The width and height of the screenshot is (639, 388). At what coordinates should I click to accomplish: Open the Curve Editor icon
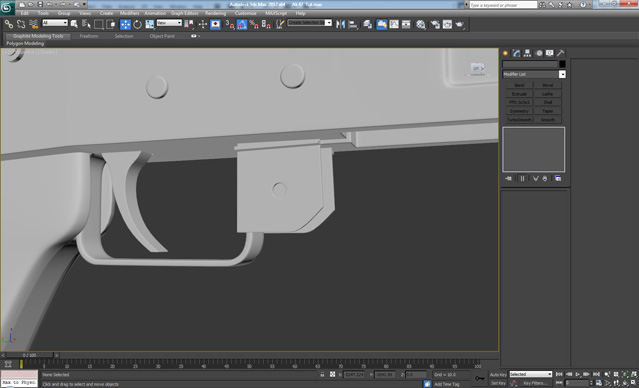point(394,24)
